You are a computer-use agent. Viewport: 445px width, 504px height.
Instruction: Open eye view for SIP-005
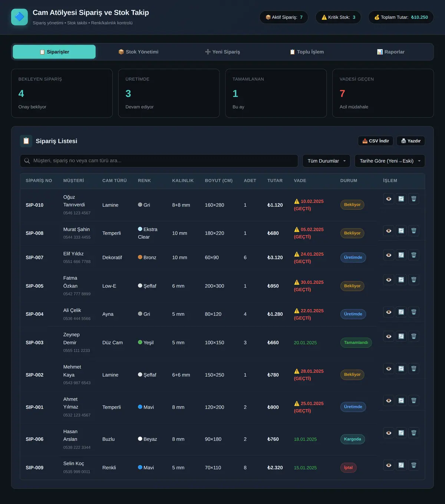point(389,280)
